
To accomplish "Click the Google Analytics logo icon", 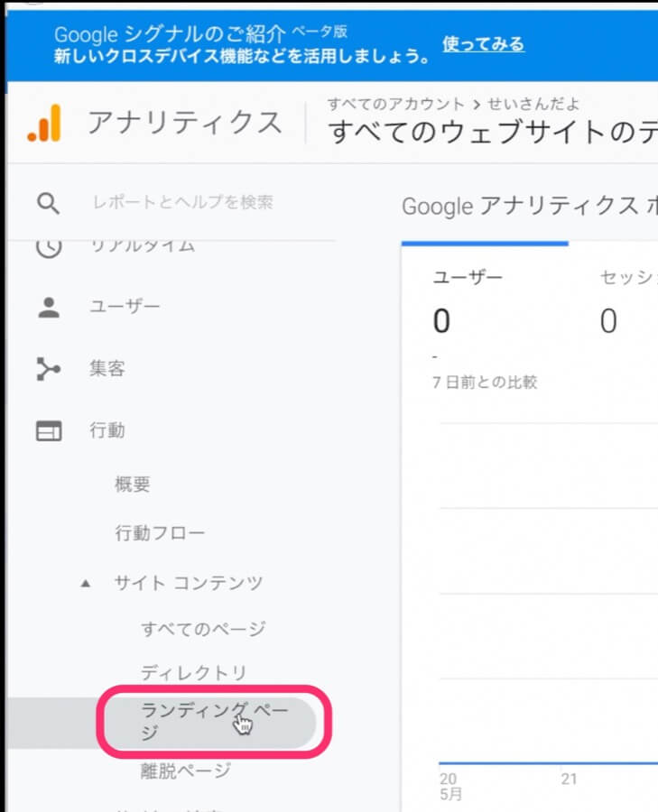I will point(44,124).
